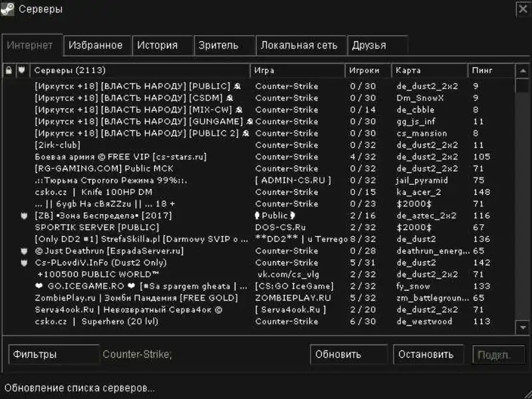Click shield icon beside [ZB] Зона Беспредела server
The width and height of the screenshot is (532, 399).
[24, 215]
